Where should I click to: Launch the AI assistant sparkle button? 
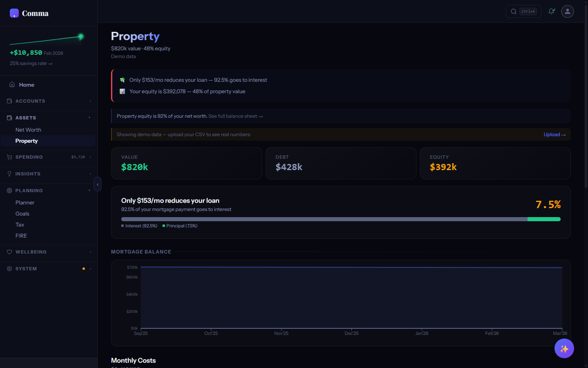click(564, 348)
